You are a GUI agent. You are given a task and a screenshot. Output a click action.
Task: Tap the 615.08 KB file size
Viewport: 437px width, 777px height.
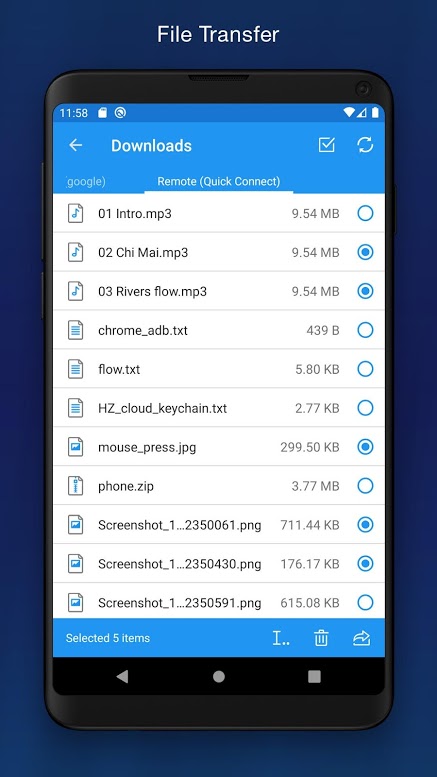(310, 603)
